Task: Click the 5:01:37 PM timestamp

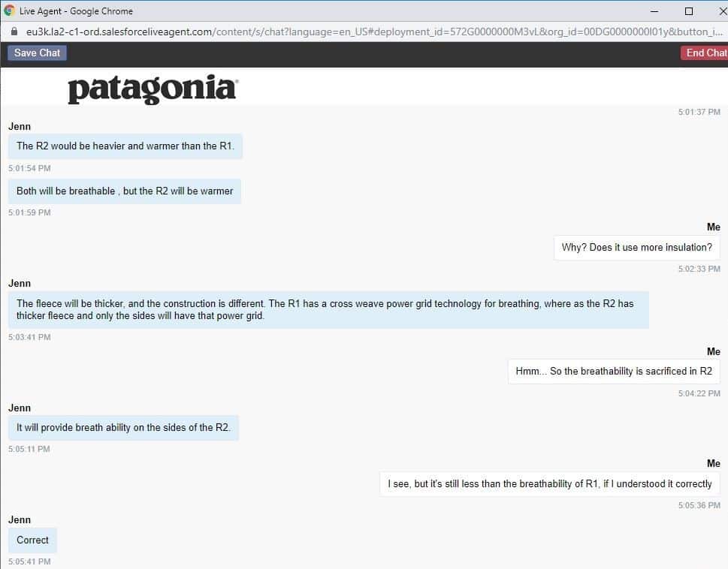Action: (x=699, y=112)
